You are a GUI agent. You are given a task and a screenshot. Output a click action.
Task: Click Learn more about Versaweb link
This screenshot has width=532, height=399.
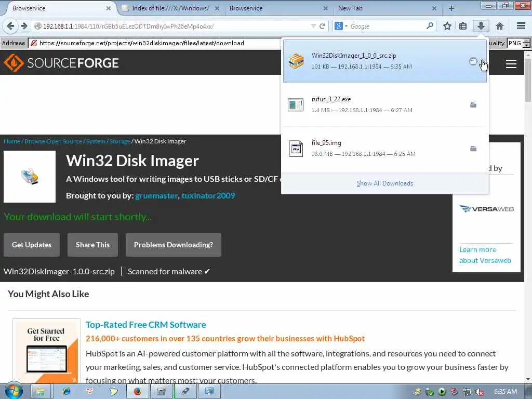[x=485, y=255]
